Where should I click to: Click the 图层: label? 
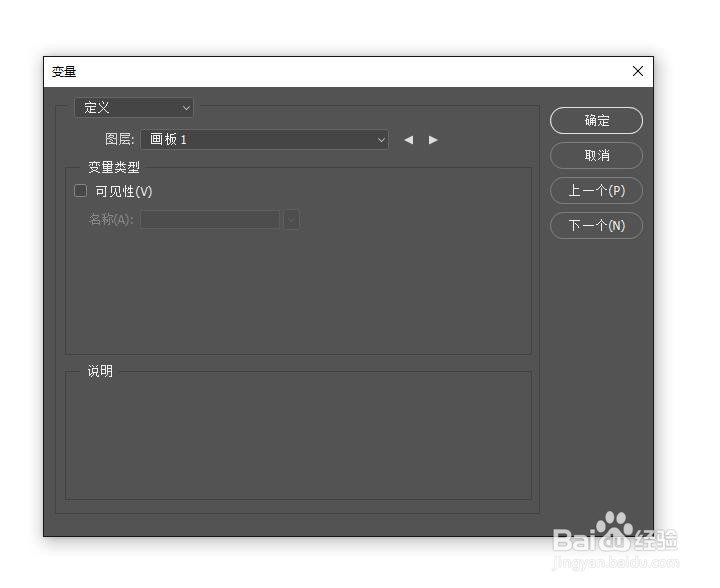coord(119,139)
